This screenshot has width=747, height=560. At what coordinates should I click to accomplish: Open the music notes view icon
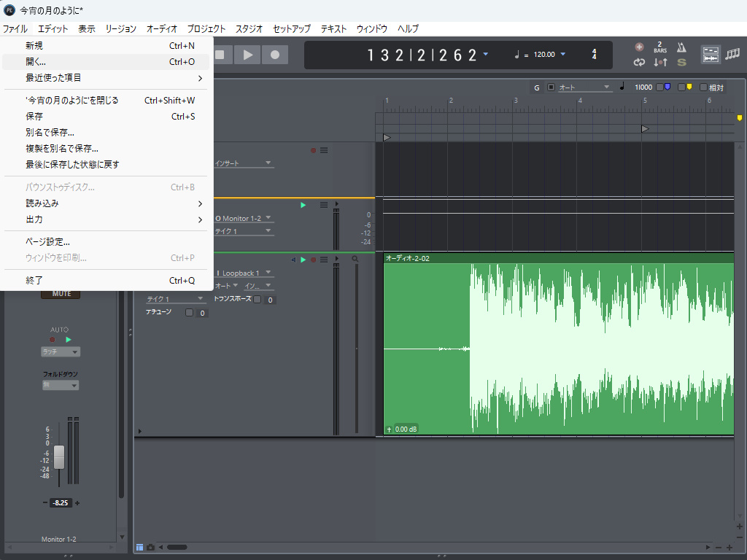point(732,55)
